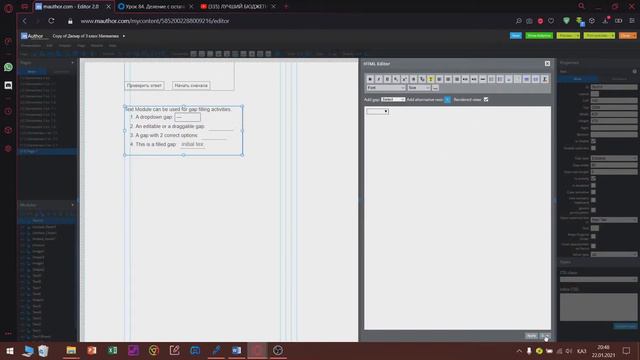Open Size dropdown in HTML Editor
This screenshot has height=360, width=640.
point(419,88)
